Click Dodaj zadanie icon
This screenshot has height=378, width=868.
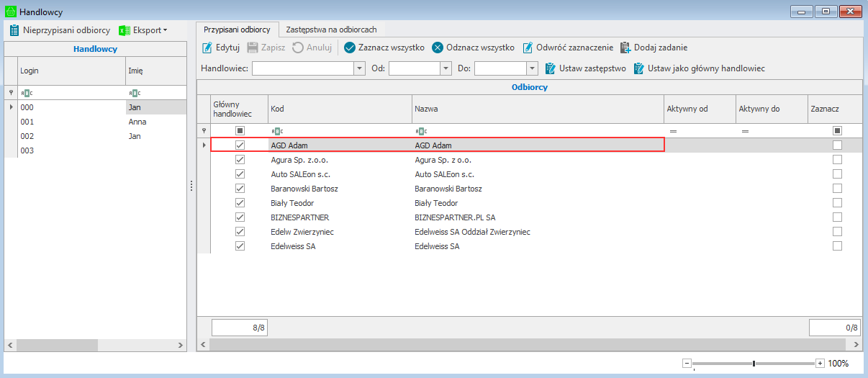pos(625,48)
